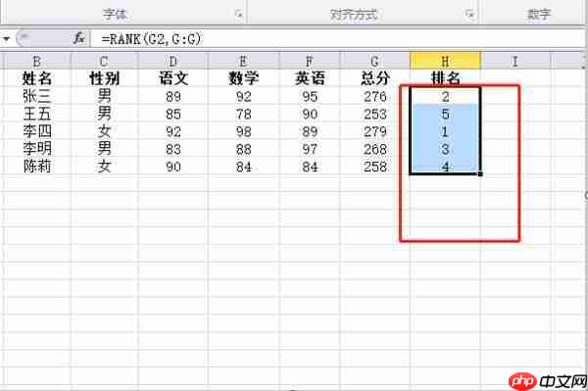This screenshot has height=391, width=588.
Task: Expand the Name Box dropdown arrow
Action: 6,38
